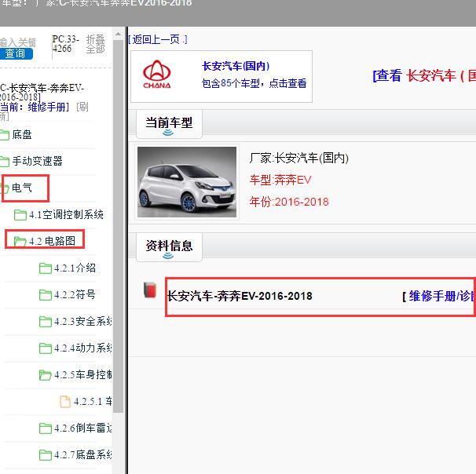Click the blue 查询 search button
This screenshot has height=474, width=476.
point(15,53)
